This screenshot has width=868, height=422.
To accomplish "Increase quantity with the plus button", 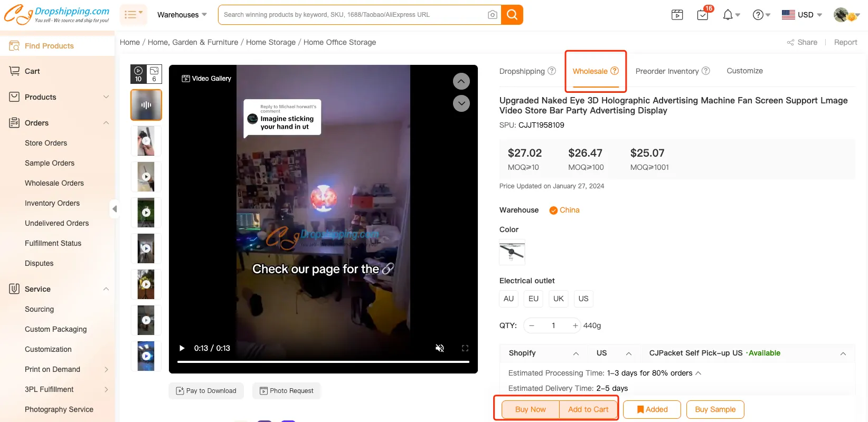I will click(x=575, y=325).
